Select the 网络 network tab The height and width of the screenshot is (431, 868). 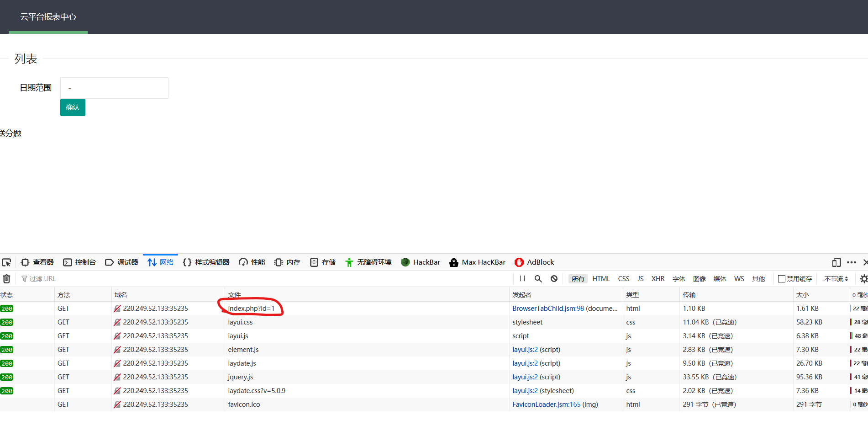click(160, 262)
